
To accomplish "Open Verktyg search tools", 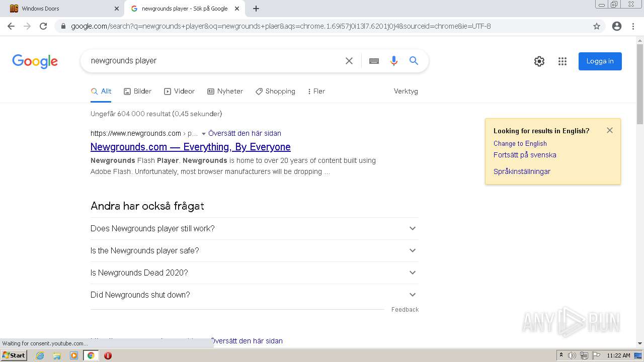I will (406, 92).
